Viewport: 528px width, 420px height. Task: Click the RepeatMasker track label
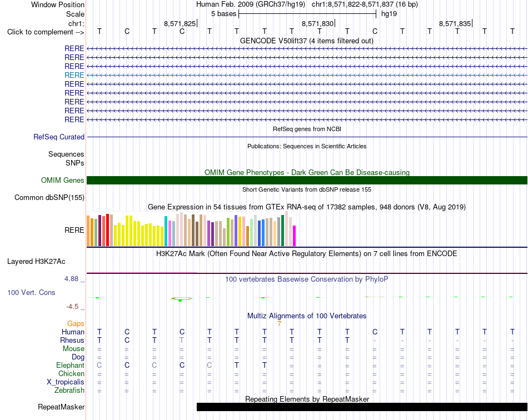pyautogui.click(x=61, y=407)
